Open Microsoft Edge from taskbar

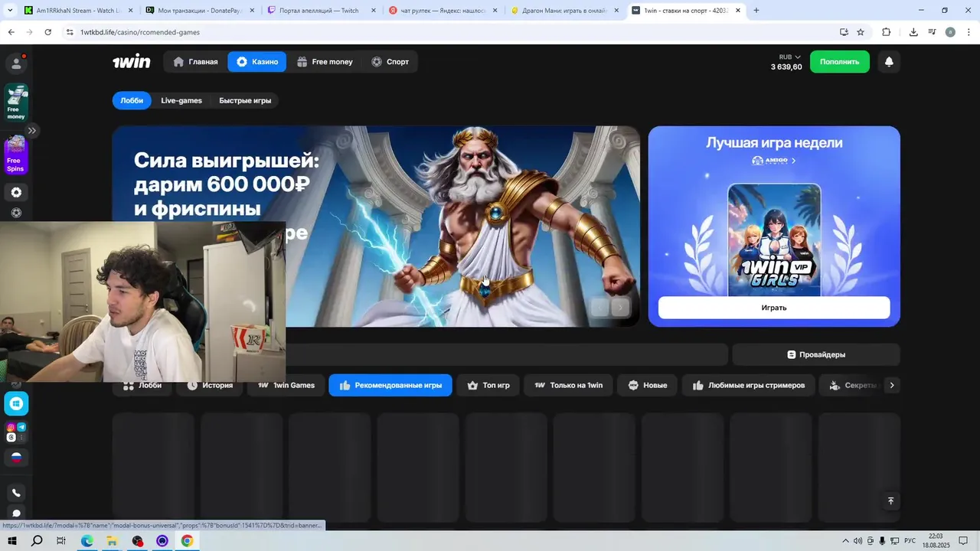(87, 541)
